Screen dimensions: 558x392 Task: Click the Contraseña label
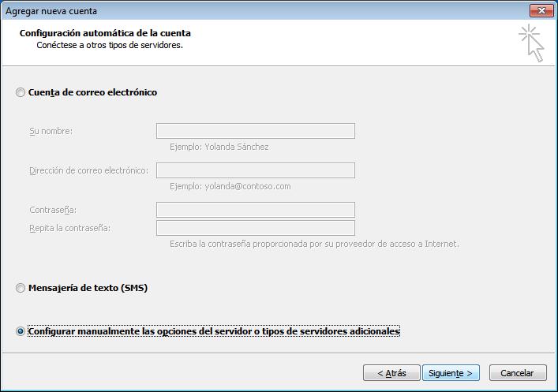pyautogui.click(x=53, y=210)
